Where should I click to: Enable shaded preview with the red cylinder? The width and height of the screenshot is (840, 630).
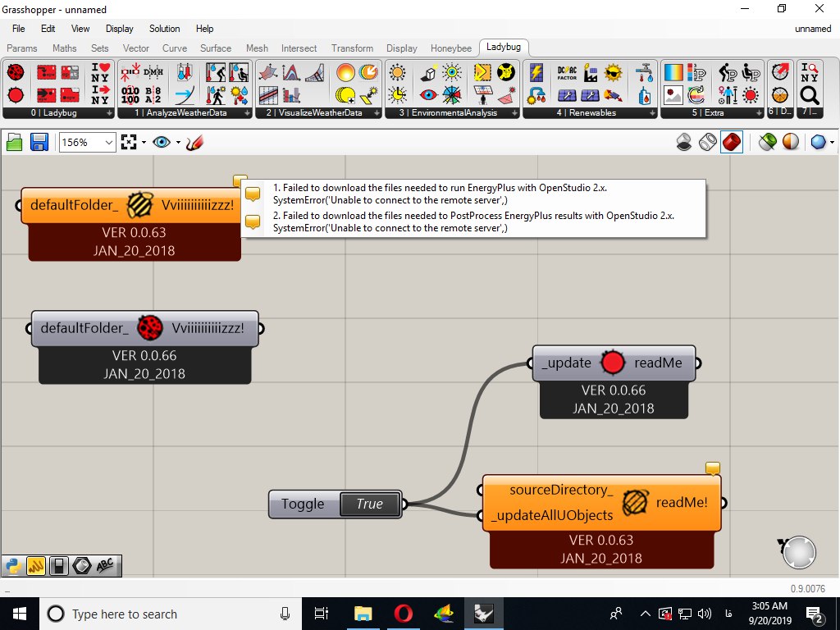point(731,142)
